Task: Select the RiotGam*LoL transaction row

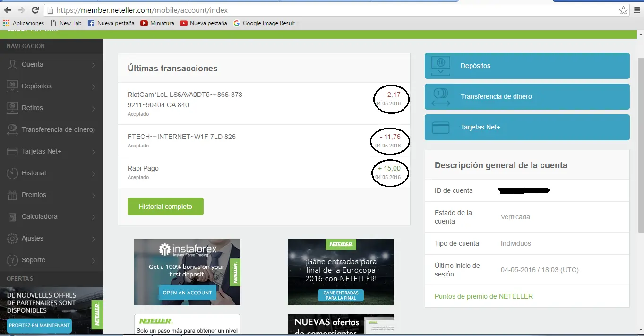Action: (x=264, y=103)
